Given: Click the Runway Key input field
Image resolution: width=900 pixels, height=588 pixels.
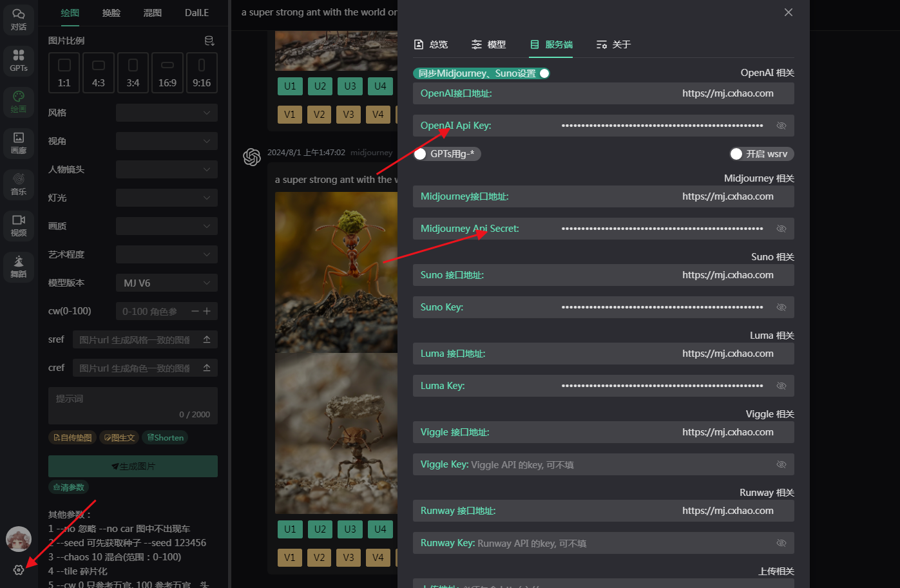Looking at the screenshot, I should tap(604, 543).
